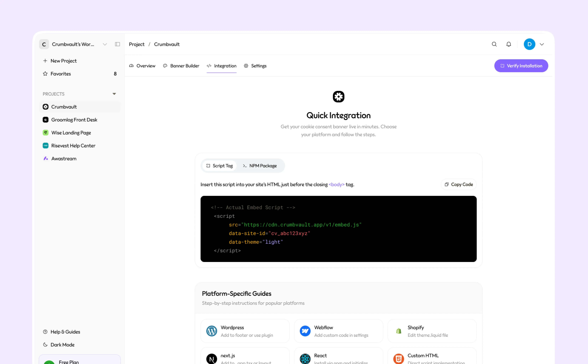The width and height of the screenshot is (588, 364).
Task: Click the Groomlog Front Desk label
Action: coord(74,120)
